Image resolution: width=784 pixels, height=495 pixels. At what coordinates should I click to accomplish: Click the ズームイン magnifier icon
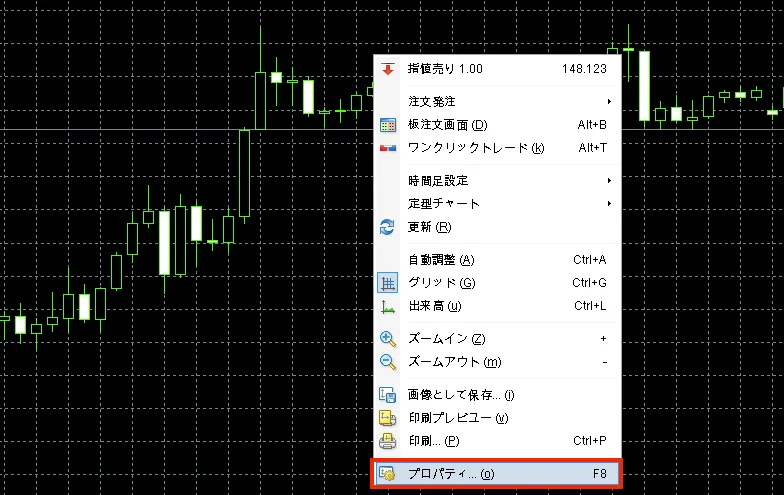tap(388, 339)
